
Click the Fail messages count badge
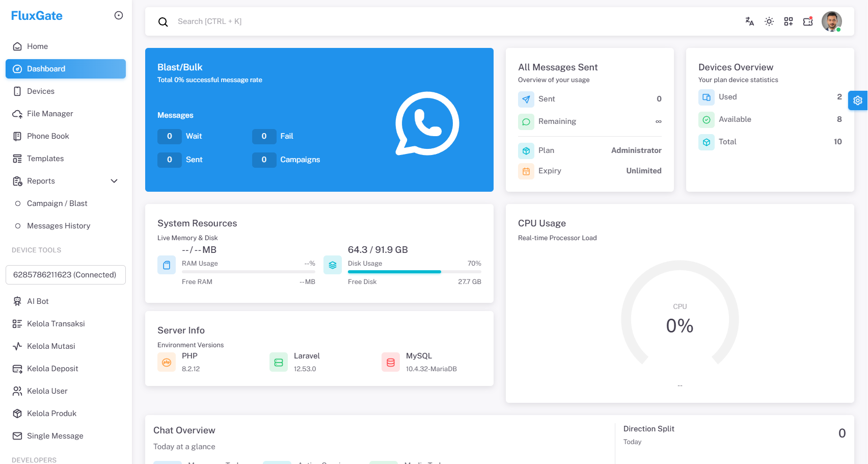[x=264, y=136]
